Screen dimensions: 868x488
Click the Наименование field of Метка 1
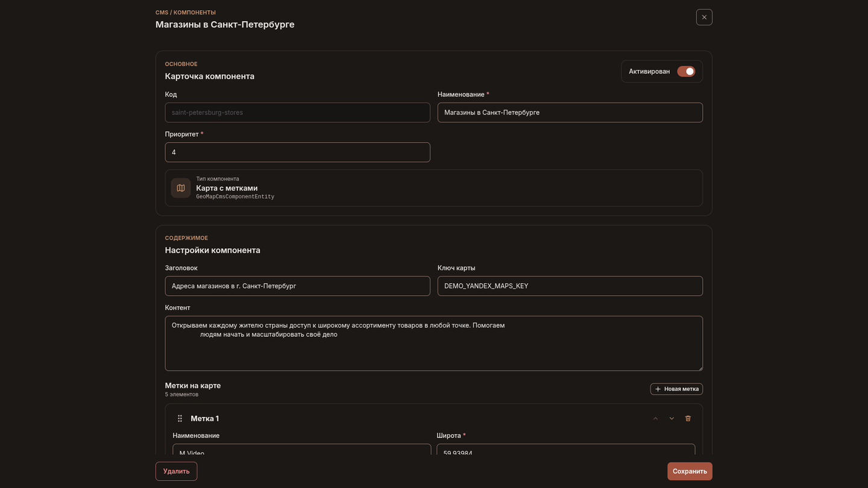coord(302,450)
